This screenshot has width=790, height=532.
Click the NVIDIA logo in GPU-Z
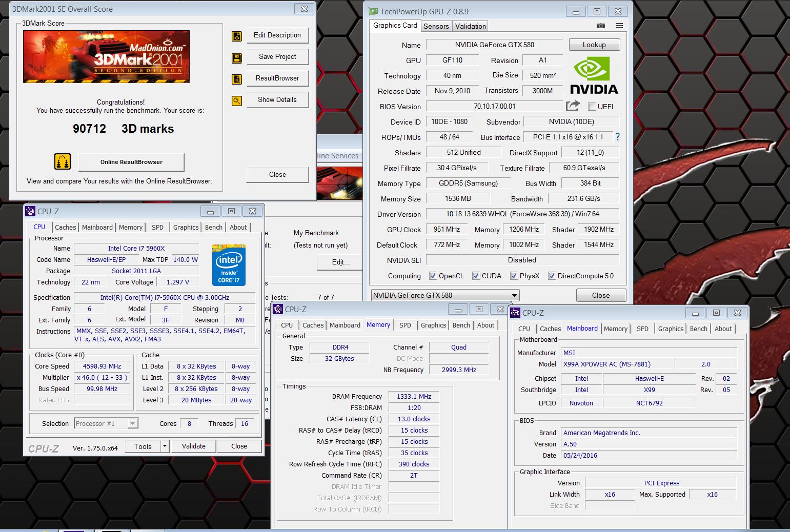tap(594, 75)
